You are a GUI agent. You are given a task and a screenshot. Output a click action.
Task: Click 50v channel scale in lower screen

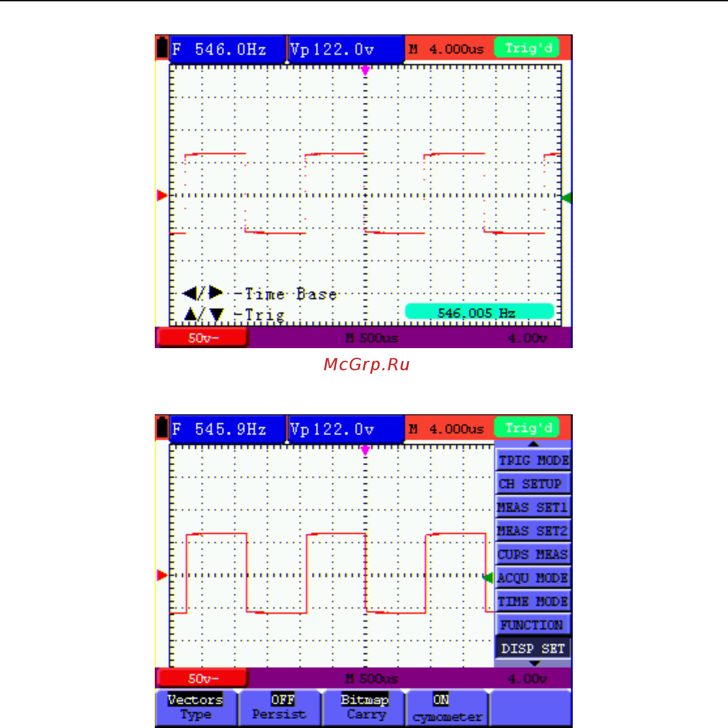coord(203,678)
